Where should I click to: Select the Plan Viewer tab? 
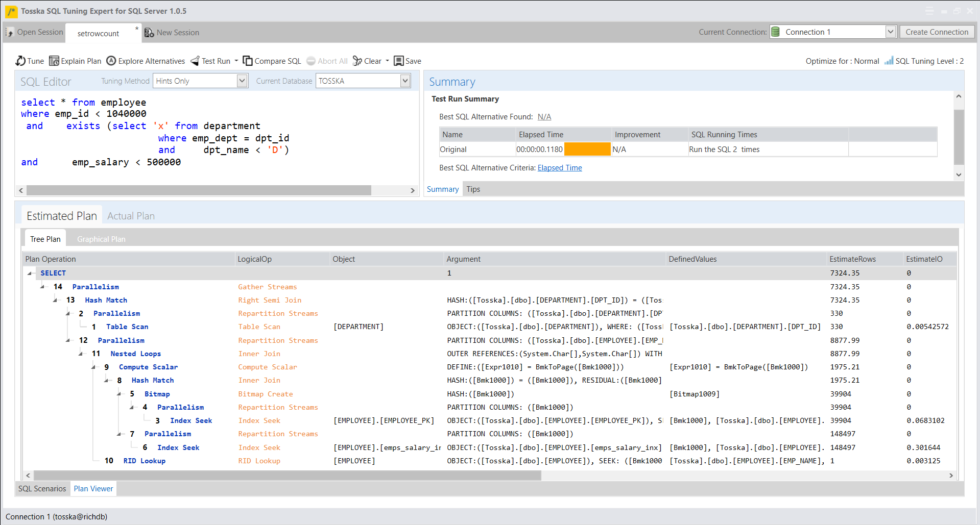tap(93, 488)
